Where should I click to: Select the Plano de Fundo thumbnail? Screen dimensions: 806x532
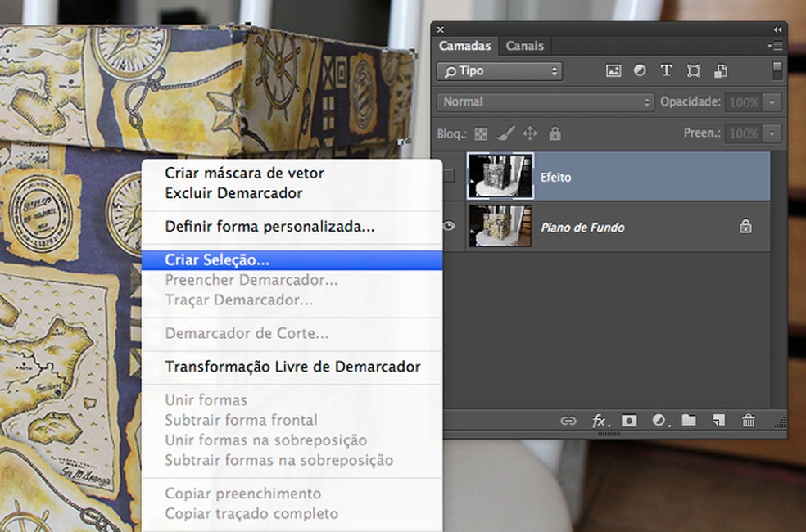click(500, 226)
